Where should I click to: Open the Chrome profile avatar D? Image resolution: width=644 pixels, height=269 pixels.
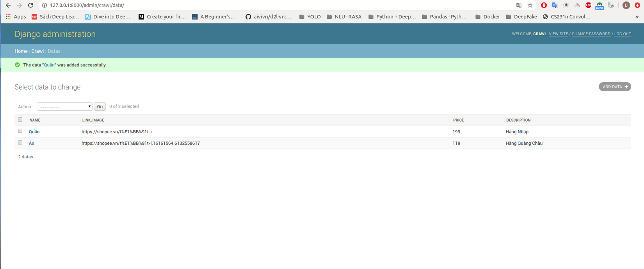point(626,5)
